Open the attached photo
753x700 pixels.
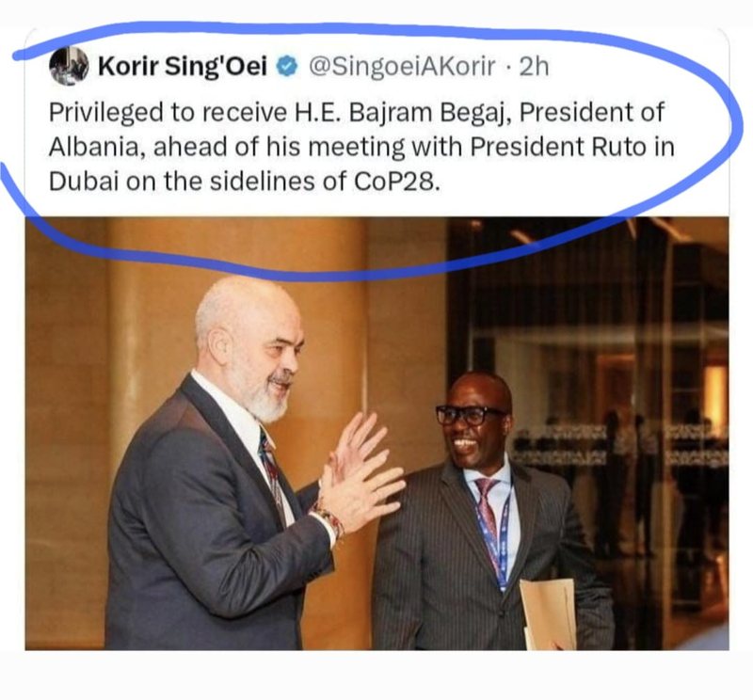(377, 434)
